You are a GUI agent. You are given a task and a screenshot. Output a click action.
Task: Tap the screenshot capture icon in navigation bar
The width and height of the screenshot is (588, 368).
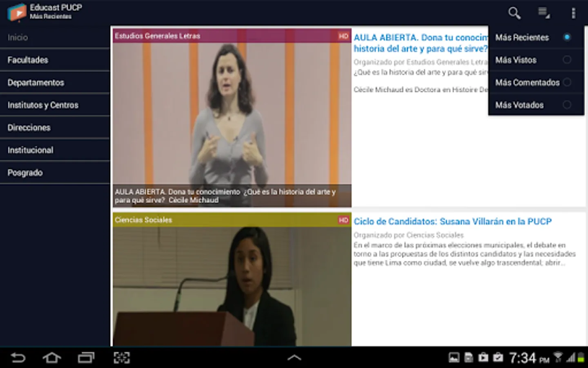(x=122, y=358)
